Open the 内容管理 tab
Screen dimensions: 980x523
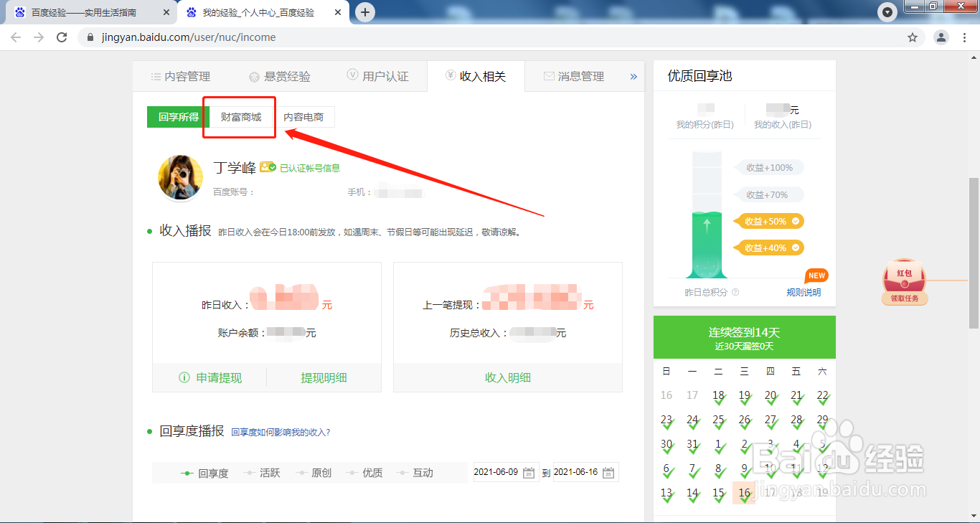(180, 76)
